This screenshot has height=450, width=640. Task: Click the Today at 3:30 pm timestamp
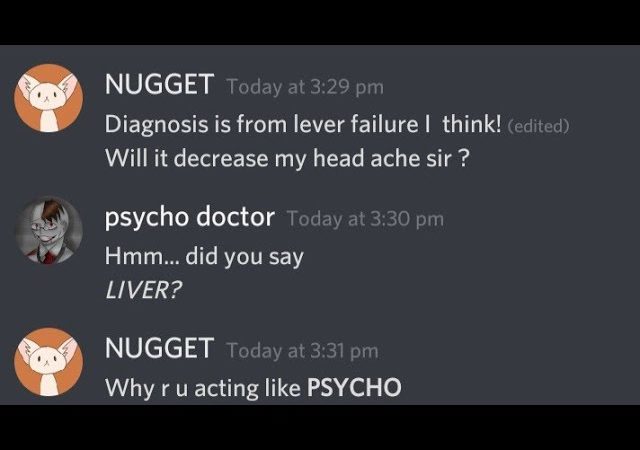pyautogui.click(x=365, y=219)
